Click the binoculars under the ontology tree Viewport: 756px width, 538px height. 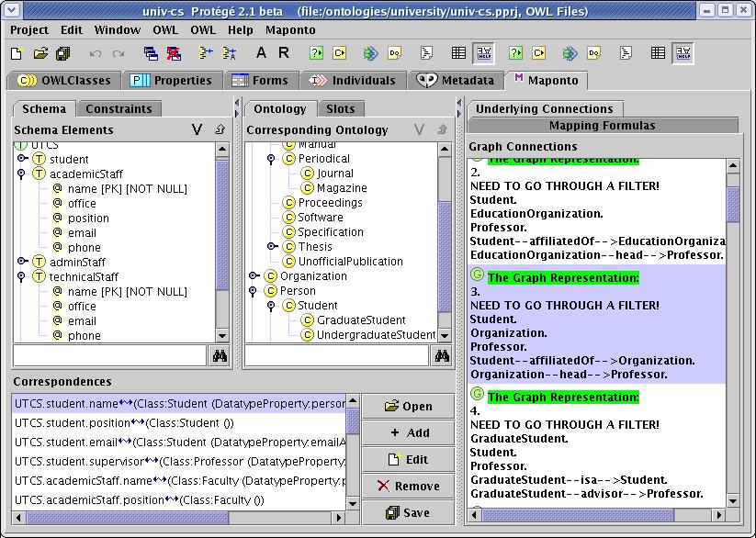tap(442, 356)
